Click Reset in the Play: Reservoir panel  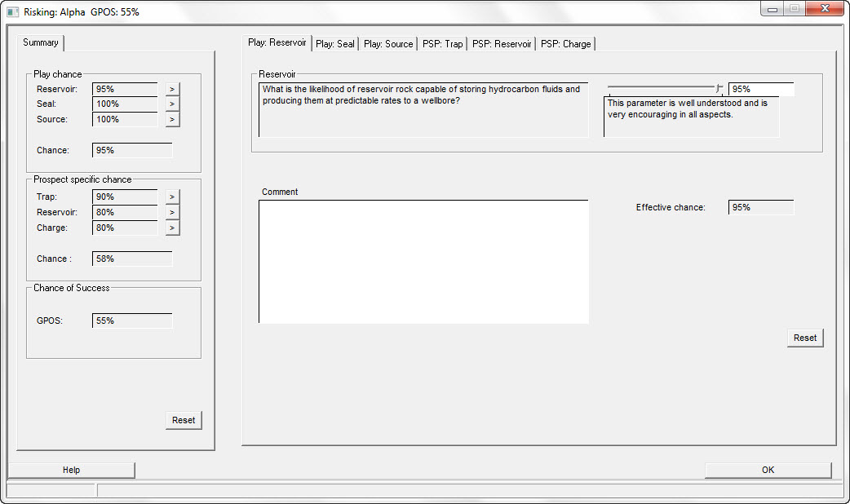coord(805,338)
